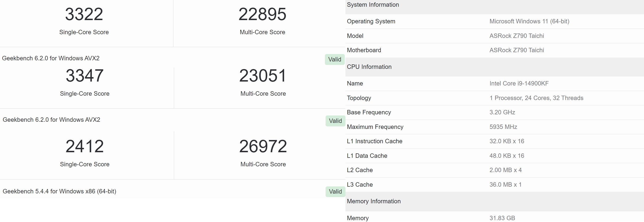Click the Motherboard row label
This screenshot has width=644, height=222.
click(x=364, y=50)
